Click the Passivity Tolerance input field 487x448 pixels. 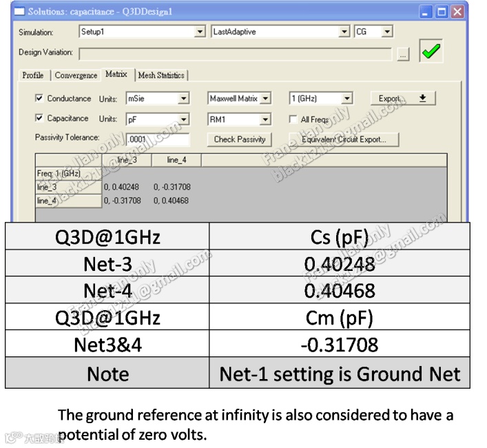(x=158, y=139)
